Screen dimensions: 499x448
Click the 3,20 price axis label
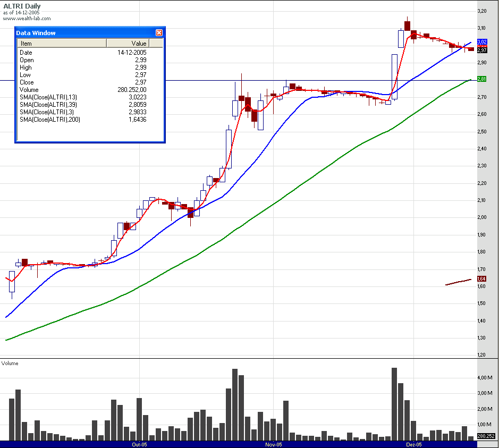[482, 11]
